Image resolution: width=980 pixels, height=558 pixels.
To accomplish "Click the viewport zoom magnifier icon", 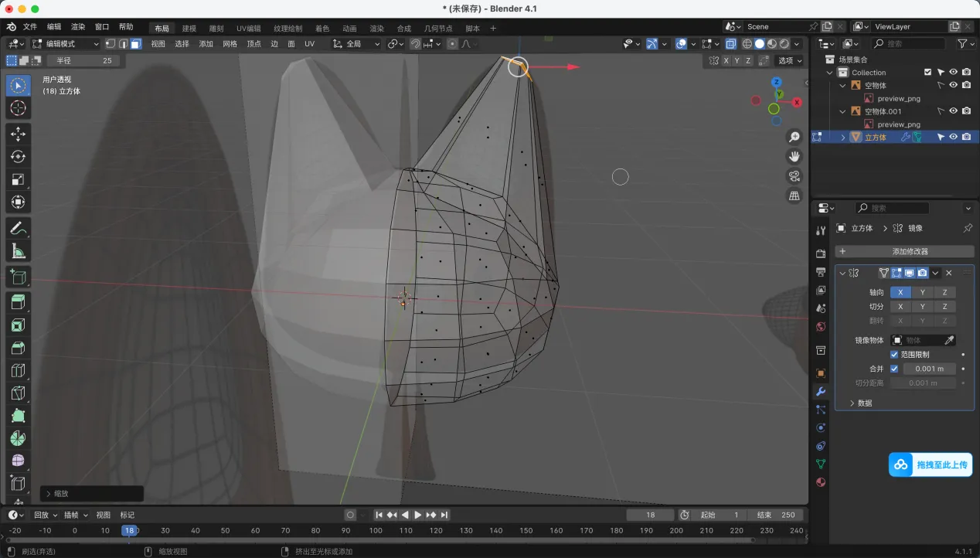I will pos(794,138).
